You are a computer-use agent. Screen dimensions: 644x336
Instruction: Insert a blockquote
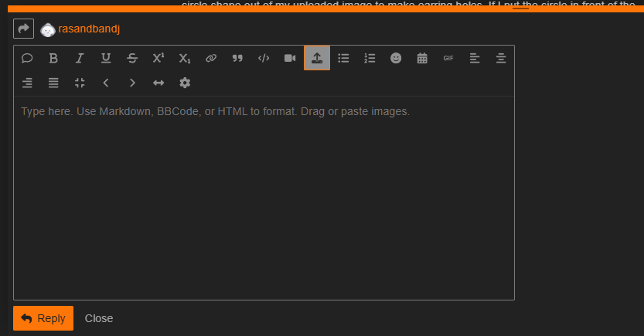(237, 58)
